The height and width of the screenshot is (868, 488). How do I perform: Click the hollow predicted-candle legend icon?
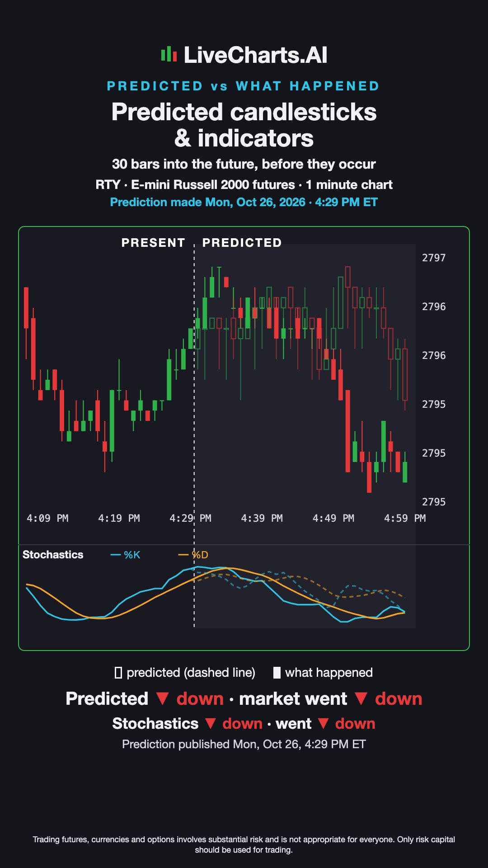pos(118,673)
